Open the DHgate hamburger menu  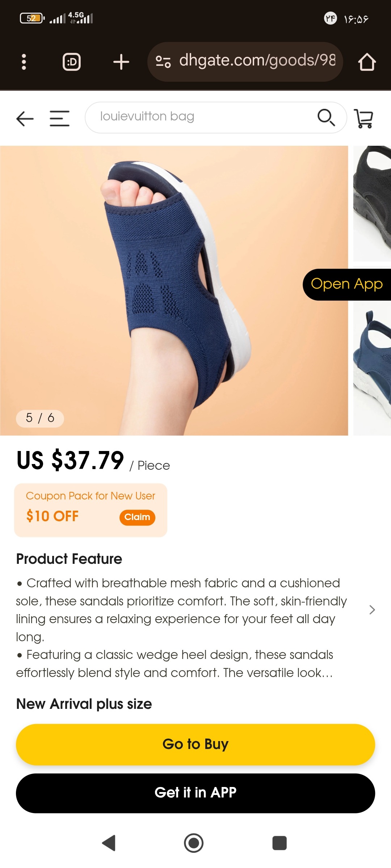point(60,118)
